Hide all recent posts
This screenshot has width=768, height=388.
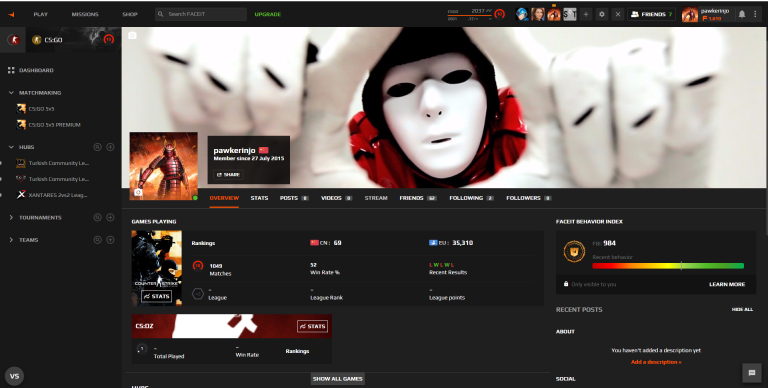pos(742,310)
